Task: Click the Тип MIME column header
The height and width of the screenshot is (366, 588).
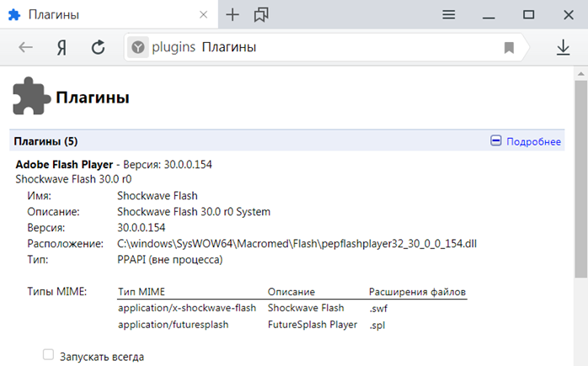Action: [142, 292]
